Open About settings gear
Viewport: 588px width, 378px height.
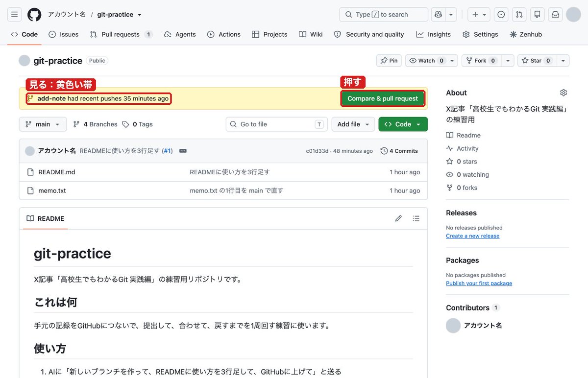(563, 93)
